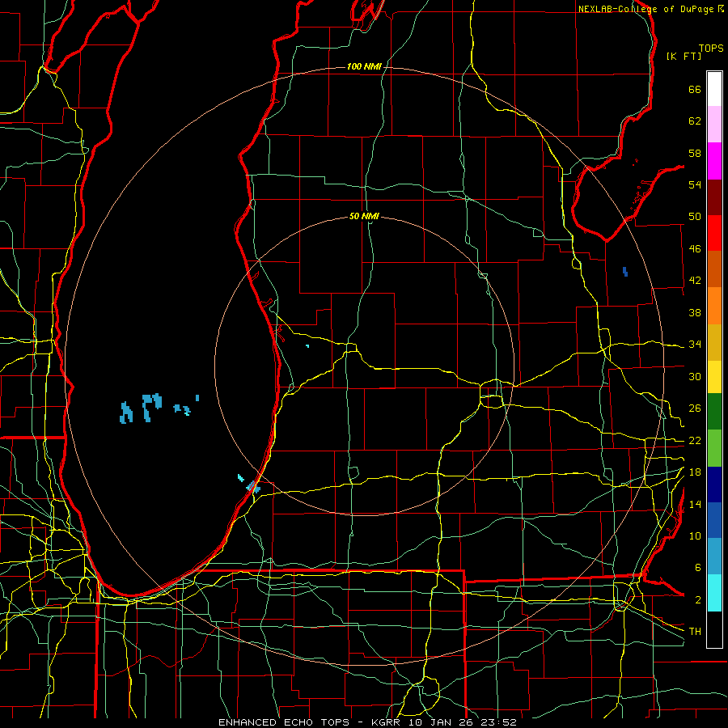728x728 pixels.
Task: Click the medium blue 10-14 kft swatch
Action: 714,520
